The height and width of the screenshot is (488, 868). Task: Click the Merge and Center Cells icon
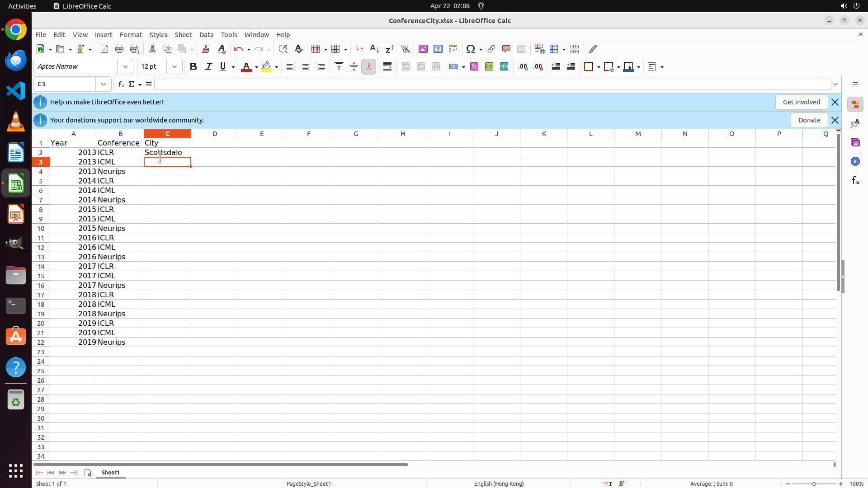[x=406, y=66]
